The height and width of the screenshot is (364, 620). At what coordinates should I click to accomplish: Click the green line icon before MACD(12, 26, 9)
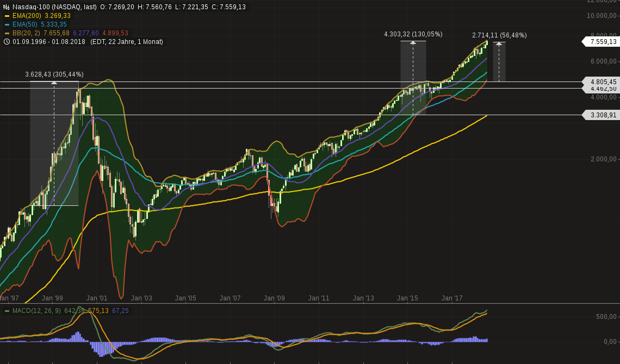click(8, 311)
